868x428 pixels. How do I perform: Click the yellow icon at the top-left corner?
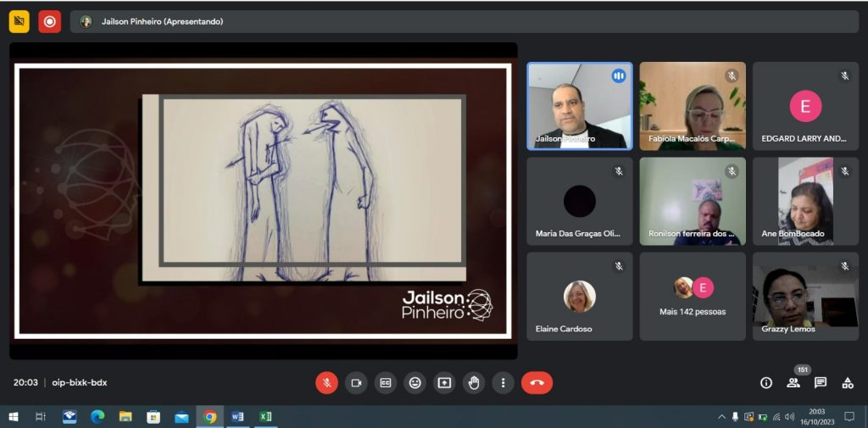point(19,21)
